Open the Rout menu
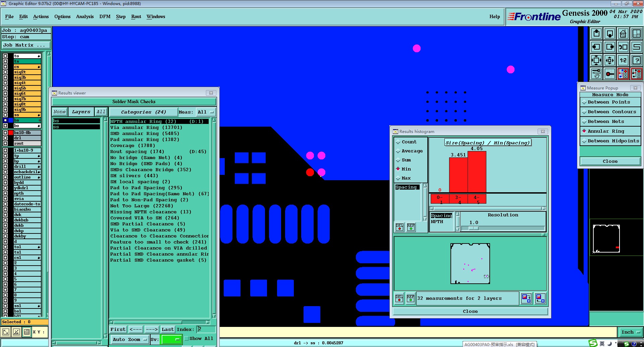Viewport: 644px width, 347px height. coord(136,16)
